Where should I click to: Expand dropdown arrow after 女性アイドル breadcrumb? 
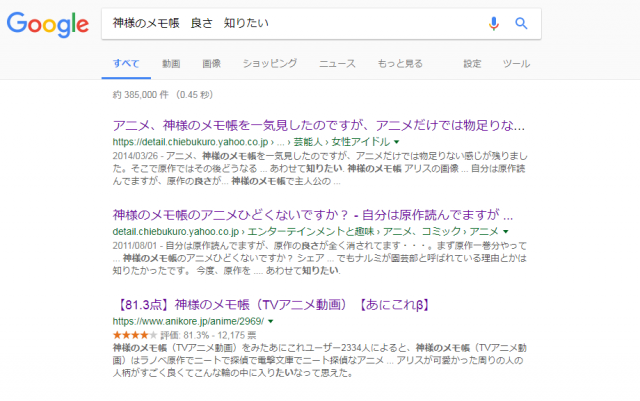[396, 142]
